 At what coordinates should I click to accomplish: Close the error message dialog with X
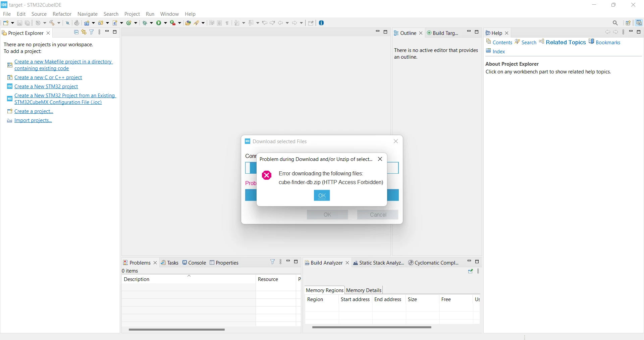pos(380,159)
